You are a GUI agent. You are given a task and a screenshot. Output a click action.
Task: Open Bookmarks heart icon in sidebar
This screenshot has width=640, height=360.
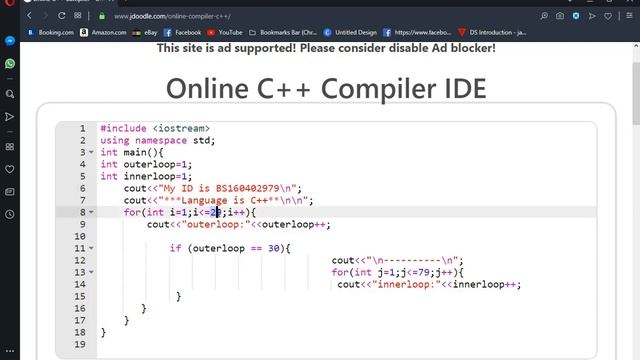(10, 169)
